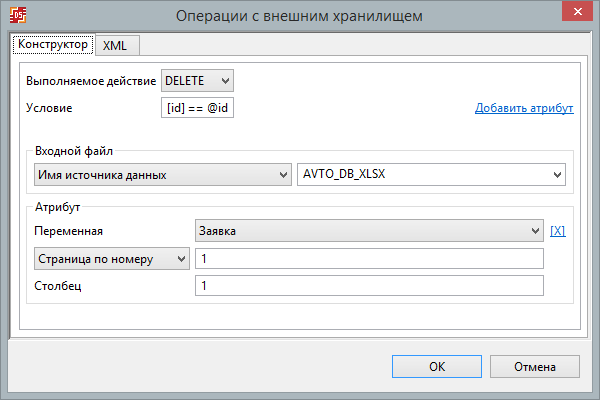Click the Отмена cancel button

pyautogui.click(x=535, y=367)
